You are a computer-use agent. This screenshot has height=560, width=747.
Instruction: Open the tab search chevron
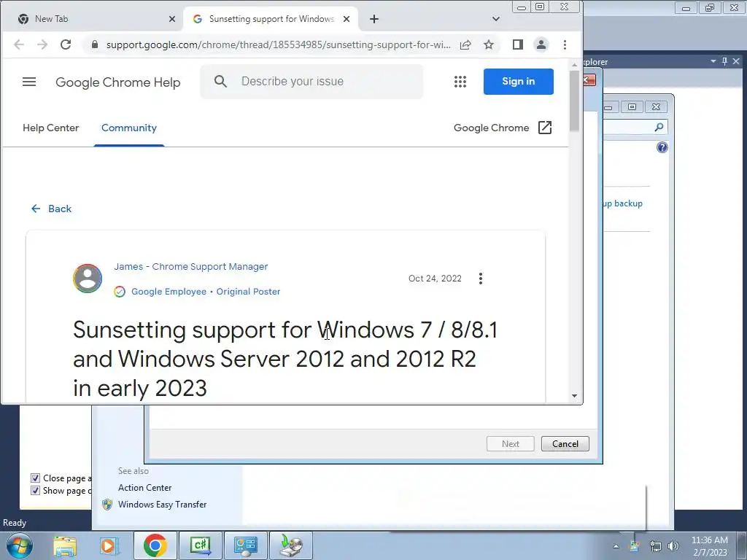coord(496,19)
